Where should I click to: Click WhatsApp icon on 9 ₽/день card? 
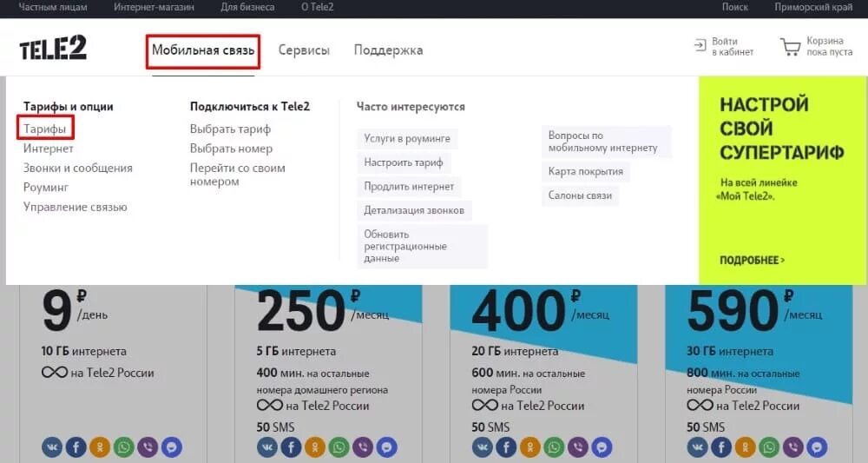[123, 447]
